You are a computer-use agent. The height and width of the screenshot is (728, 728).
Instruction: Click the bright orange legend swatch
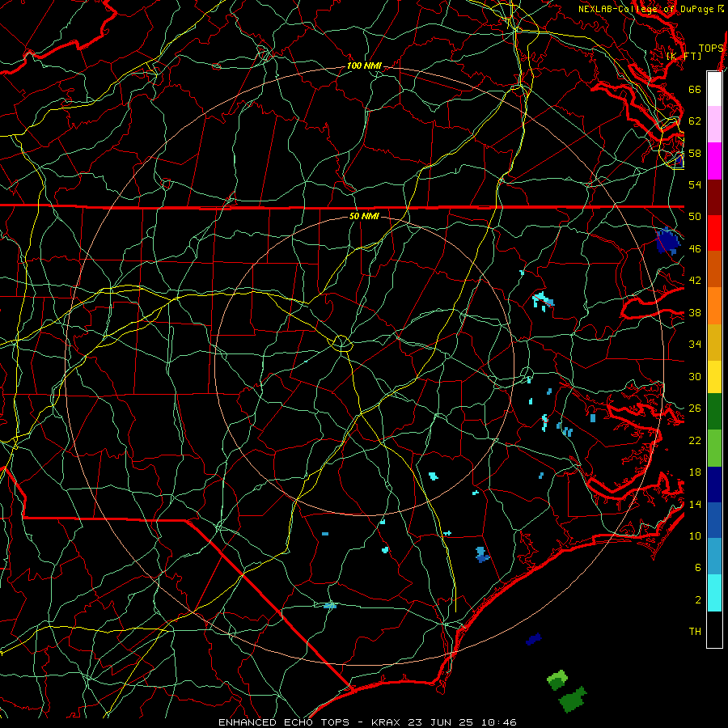click(714, 306)
